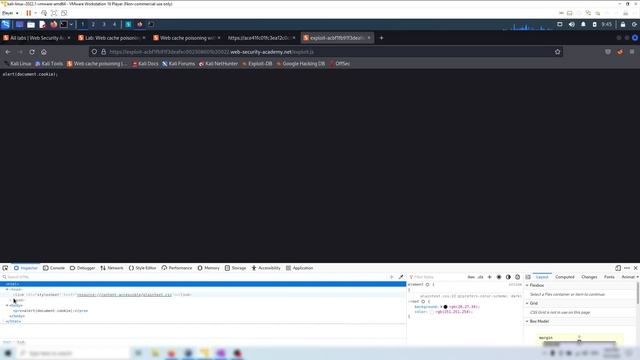Open the tracking protection shield icon

tap(94, 52)
